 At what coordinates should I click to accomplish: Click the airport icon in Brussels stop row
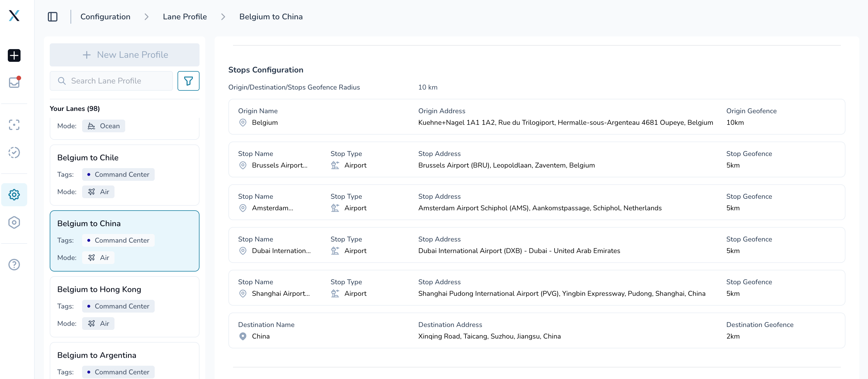tap(335, 165)
